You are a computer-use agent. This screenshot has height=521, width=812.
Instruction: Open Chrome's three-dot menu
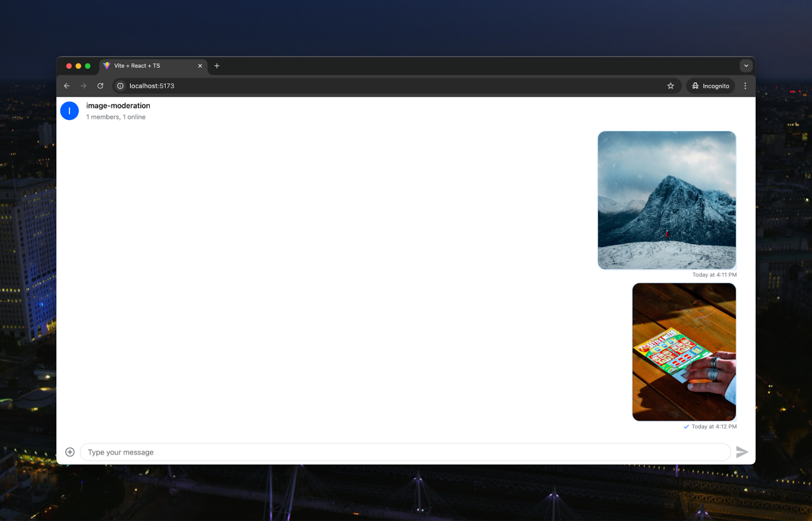(745, 86)
